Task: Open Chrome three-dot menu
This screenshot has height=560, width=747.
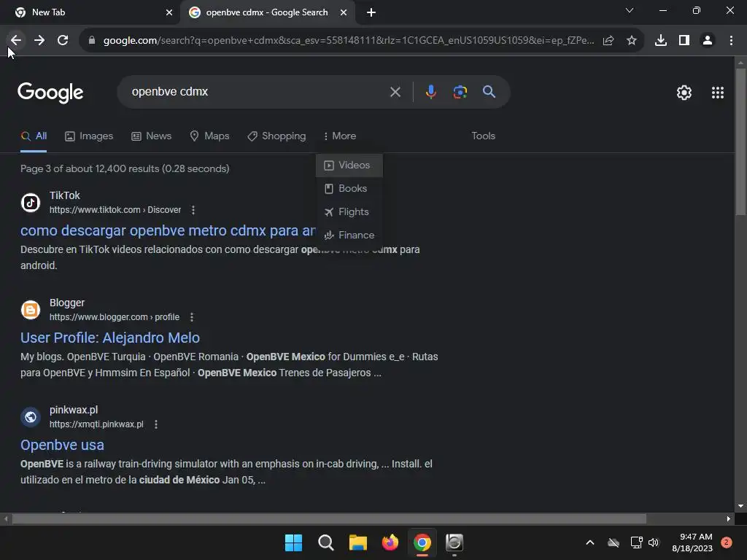Action: pos(731,41)
